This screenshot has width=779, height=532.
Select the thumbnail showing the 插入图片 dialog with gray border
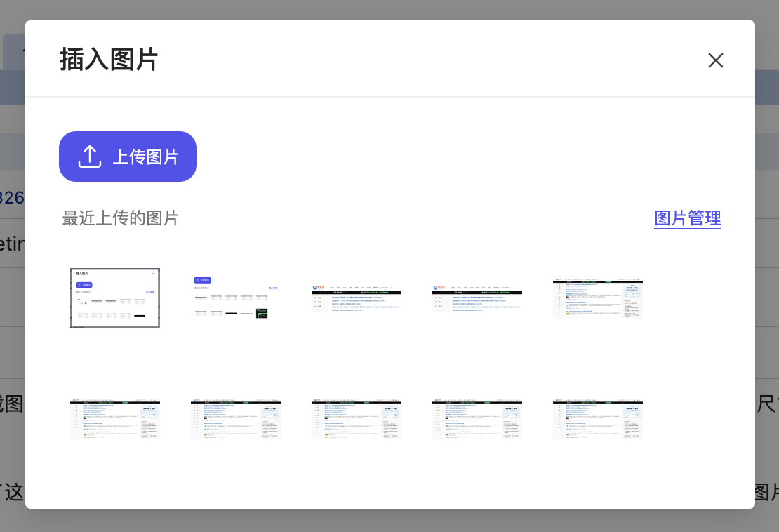tap(115, 298)
